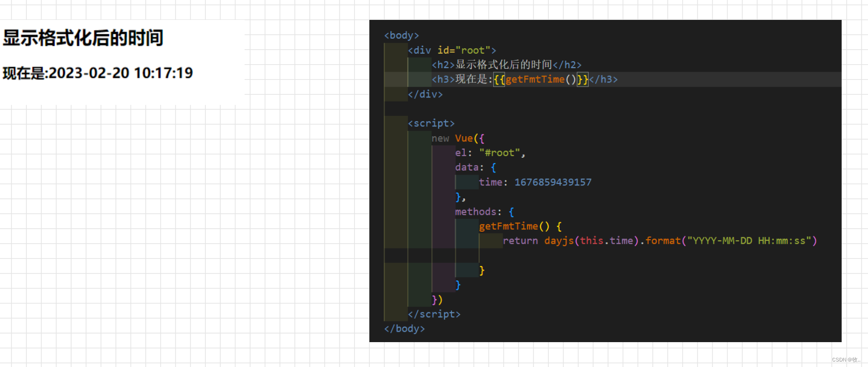Click the closing </div> tag
Screen dimensions: 868x367
click(426, 94)
